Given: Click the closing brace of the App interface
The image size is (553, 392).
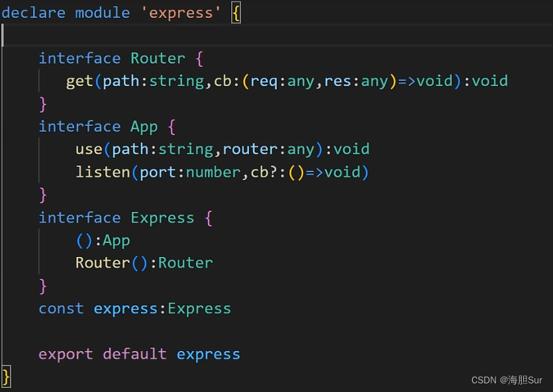Looking at the screenshot, I should pyautogui.click(x=43, y=195).
